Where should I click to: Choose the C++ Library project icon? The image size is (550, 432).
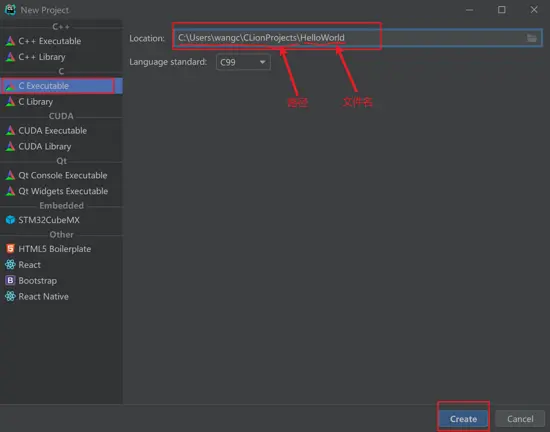(x=10, y=57)
